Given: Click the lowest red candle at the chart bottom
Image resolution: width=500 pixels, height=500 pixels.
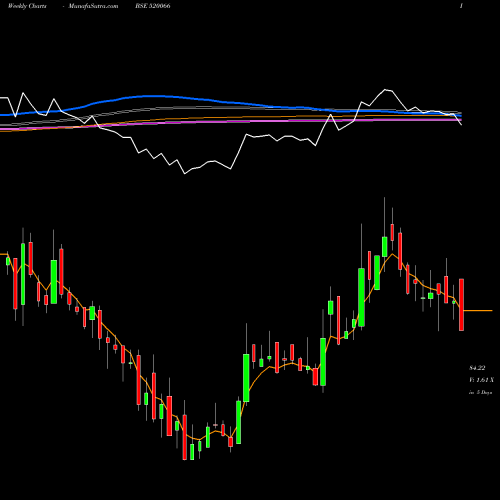Looking at the screenshot, I should click(185, 437).
